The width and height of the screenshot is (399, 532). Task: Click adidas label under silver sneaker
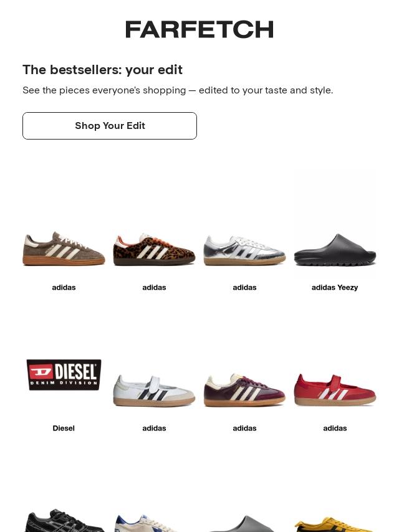[244, 287]
